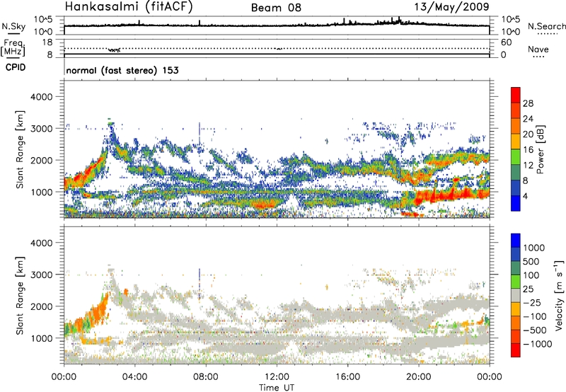Image resolution: width=566 pixels, height=392 pixels.
Task: Click the light green 12-16 dB segment of the Power bar
Action: click(516, 157)
